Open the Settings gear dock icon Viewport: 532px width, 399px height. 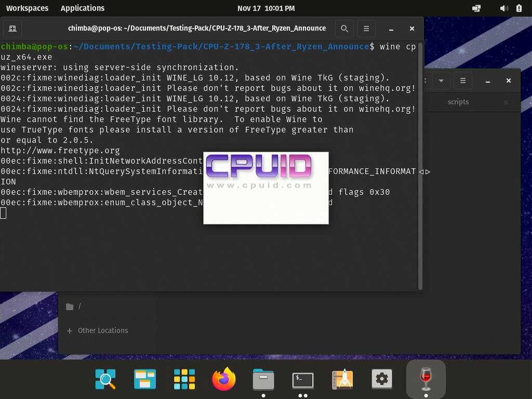coord(382,379)
